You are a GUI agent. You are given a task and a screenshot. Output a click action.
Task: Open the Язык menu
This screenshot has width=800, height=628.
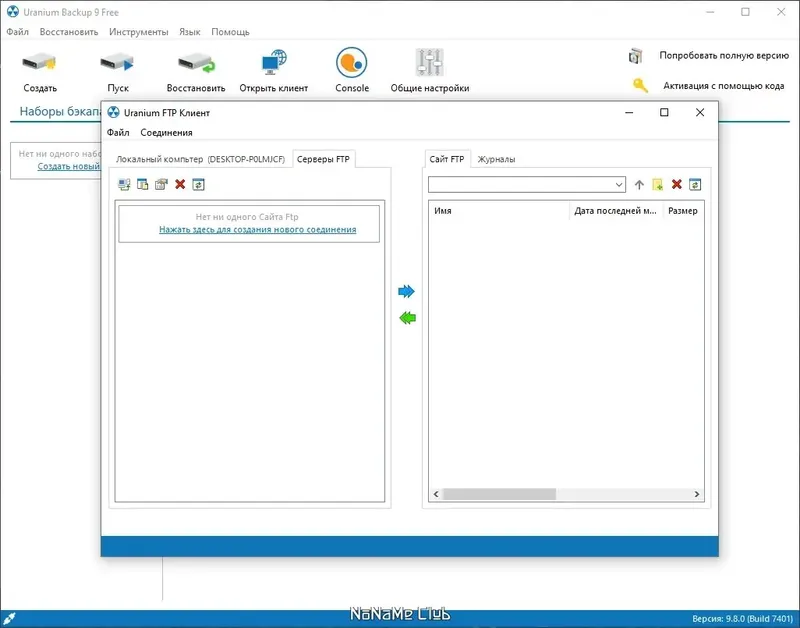tap(189, 32)
